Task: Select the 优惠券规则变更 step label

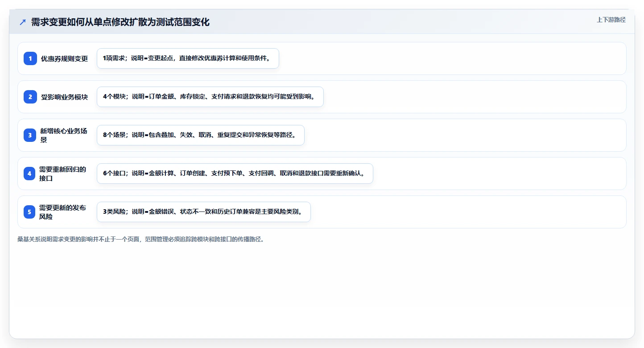Action: click(64, 58)
